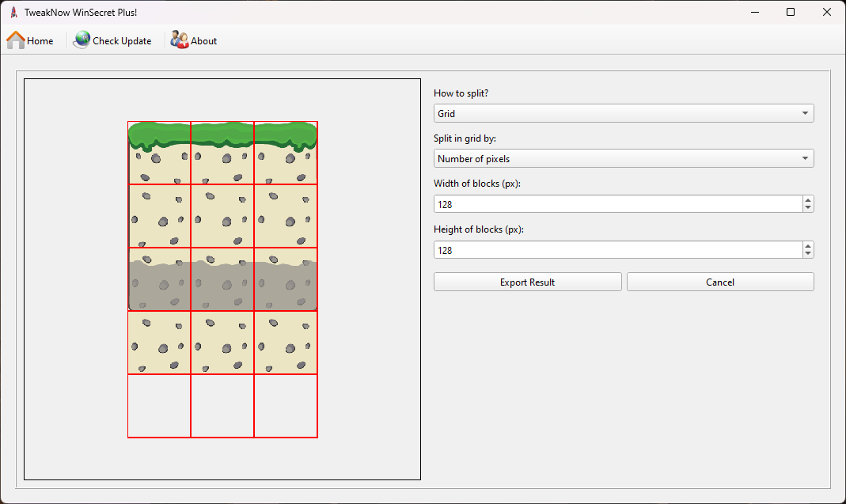The width and height of the screenshot is (846, 504).
Task: Click the Check Update globe icon
Action: [82, 40]
